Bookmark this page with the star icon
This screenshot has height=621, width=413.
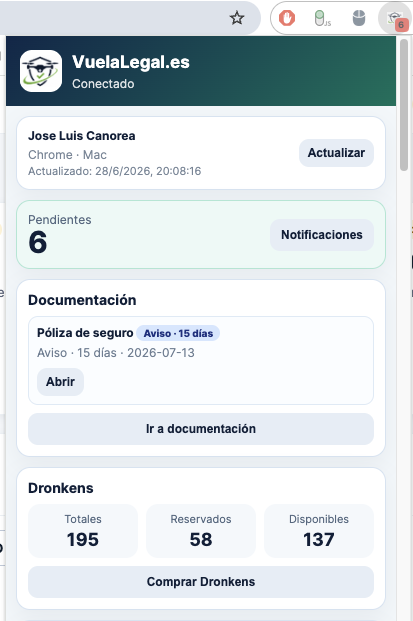(x=237, y=18)
